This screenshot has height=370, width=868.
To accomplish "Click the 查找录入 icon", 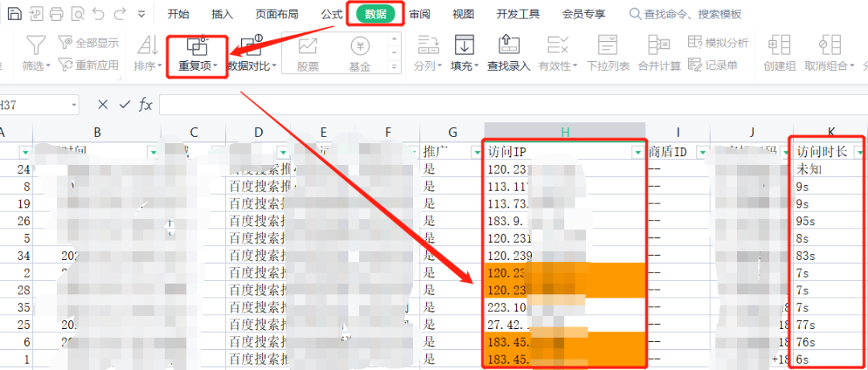I will [508, 45].
